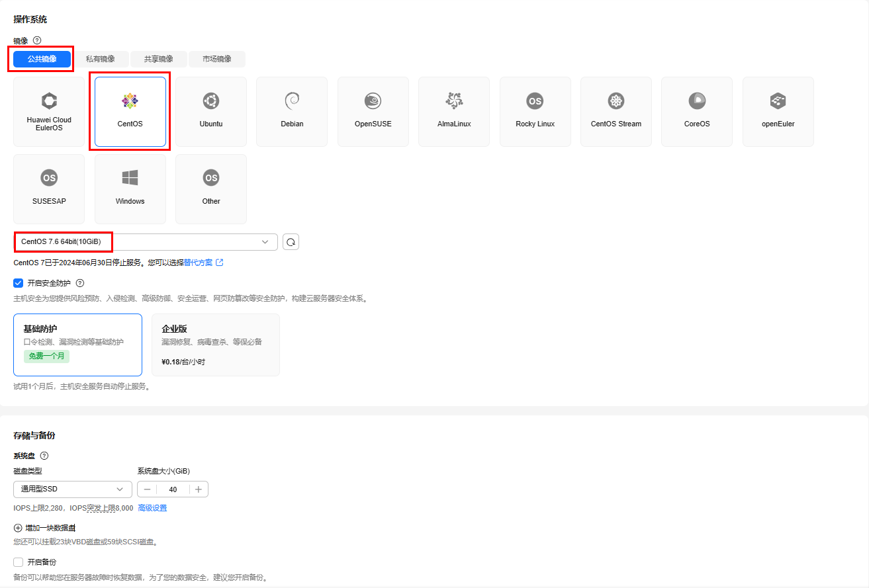The width and height of the screenshot is (869, 588).
Task: Select the 基础防护 protection plan
Action: [x=77, y=345]
